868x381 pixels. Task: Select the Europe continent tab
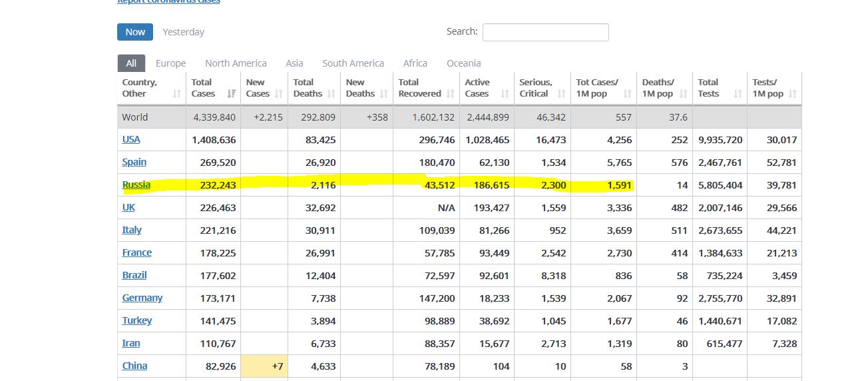[x=170, y=63]
